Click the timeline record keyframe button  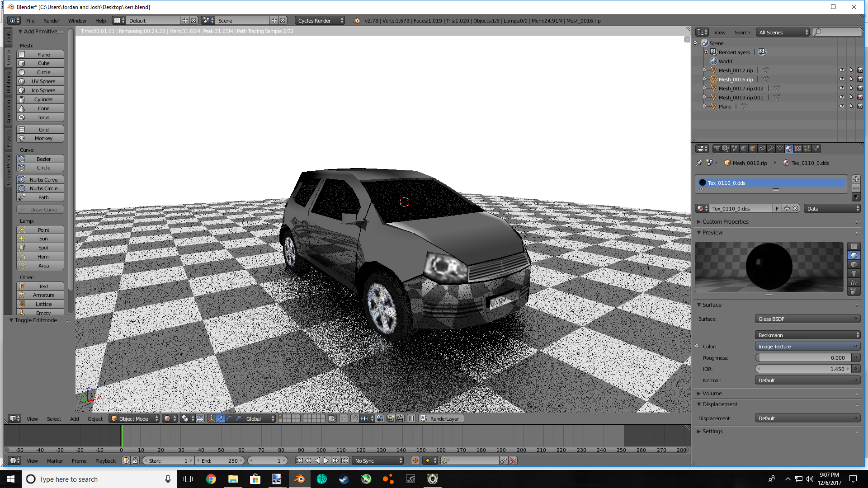pyautogui.click(x=415, y=460)
